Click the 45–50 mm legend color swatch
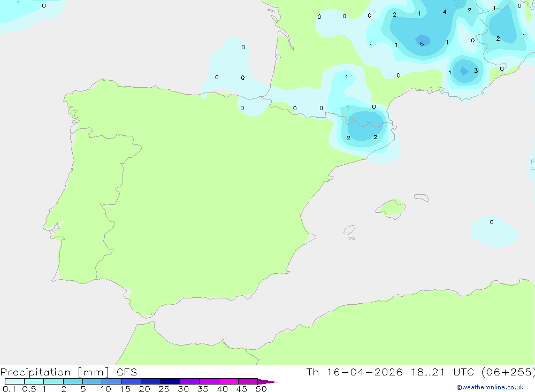The height and width of the screenshot is (392, 535). [248, 381]
